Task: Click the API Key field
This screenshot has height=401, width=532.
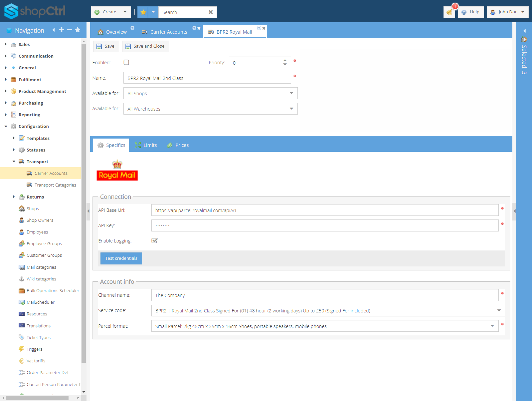Action: coord(325,225)
